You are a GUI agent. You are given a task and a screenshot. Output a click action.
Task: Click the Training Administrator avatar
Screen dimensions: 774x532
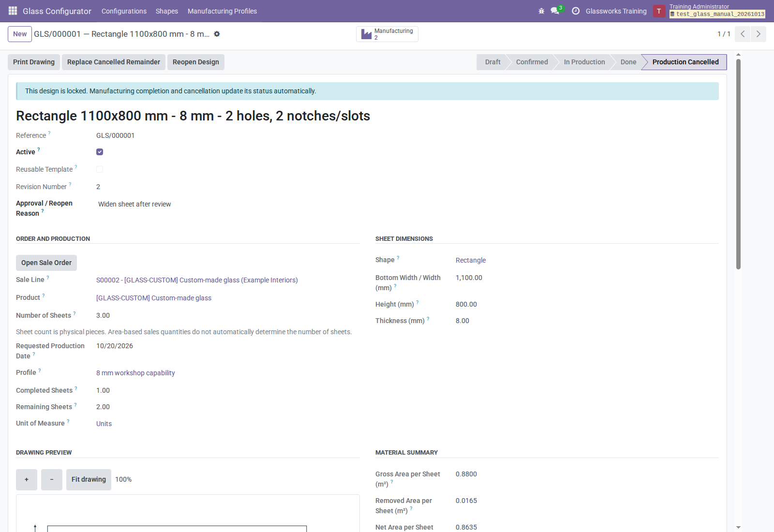coord(659,11)
